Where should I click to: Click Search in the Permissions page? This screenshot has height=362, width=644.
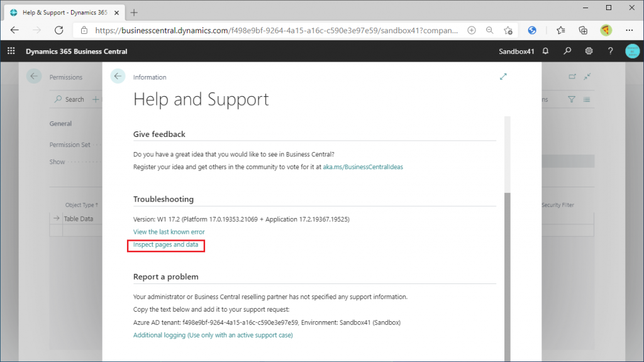click(69, 99)
